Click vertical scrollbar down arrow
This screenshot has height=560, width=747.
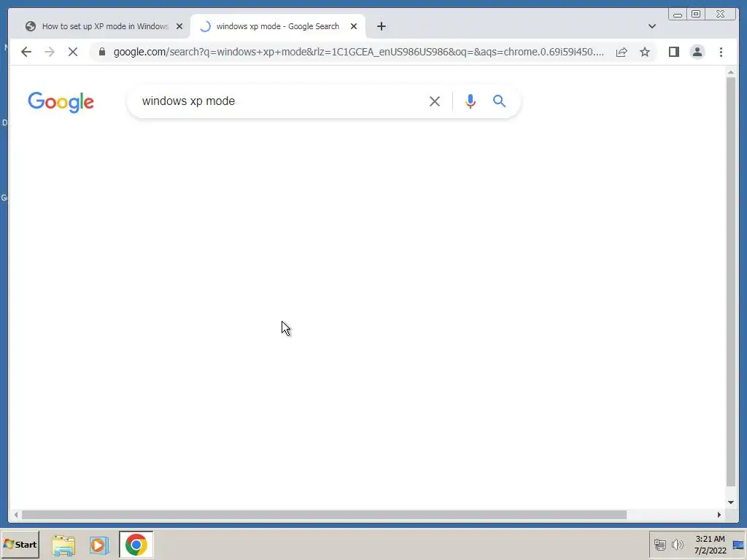(731, 502)
